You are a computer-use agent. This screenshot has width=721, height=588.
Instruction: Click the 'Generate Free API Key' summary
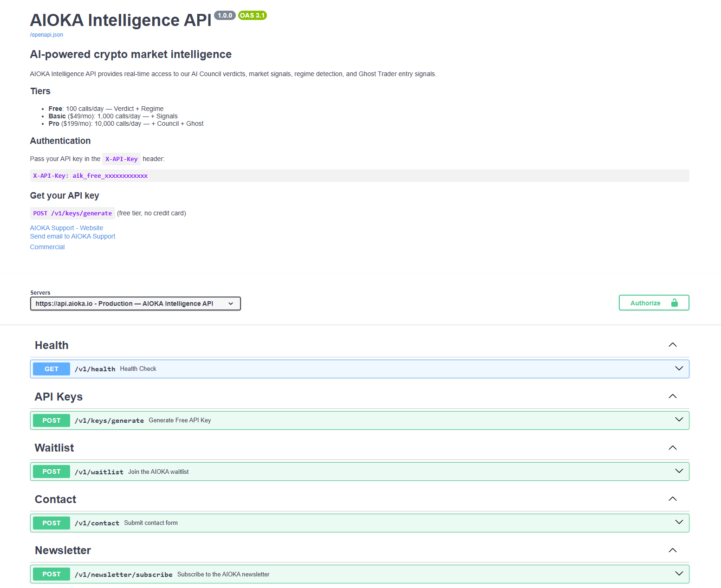coord(180,420)
